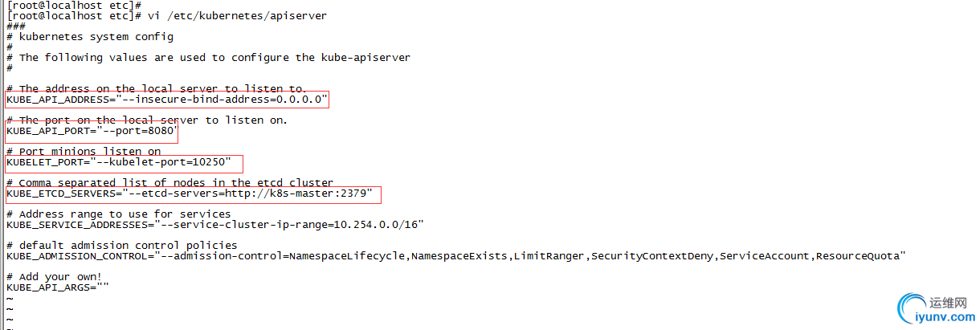Click the "# Port minions listen on" comment
The image size is (980, 330).
(84, 152)
